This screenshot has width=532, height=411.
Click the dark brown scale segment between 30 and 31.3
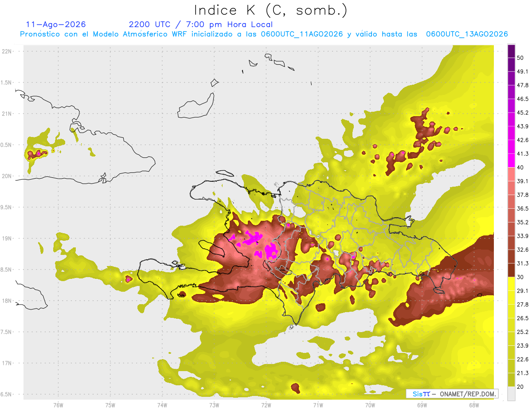[511, 270]
